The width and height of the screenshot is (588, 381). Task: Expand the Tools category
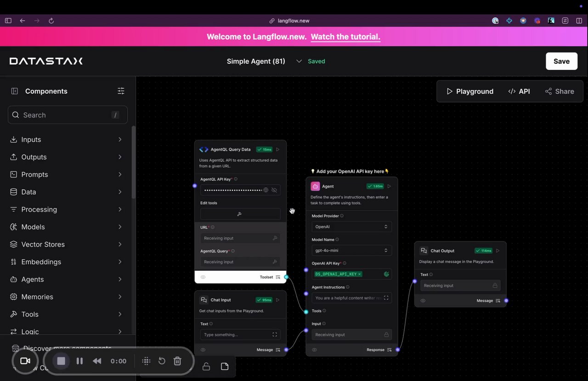pyautogui.click(x=67, y=314)
